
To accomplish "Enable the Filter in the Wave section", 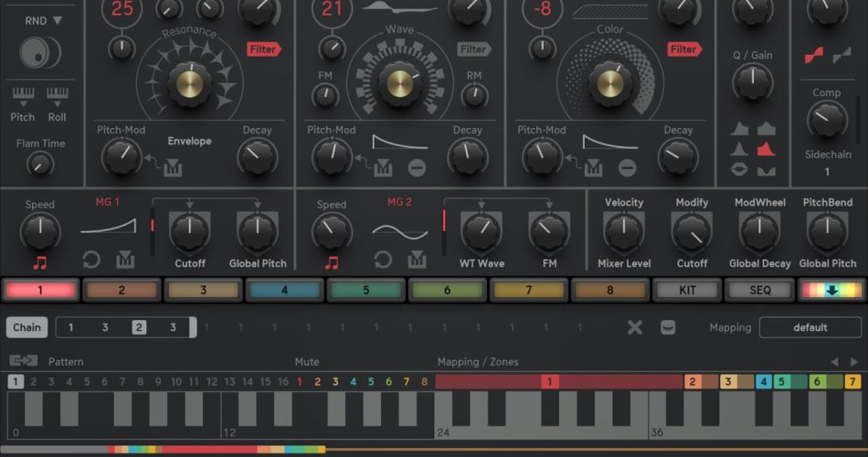I will tap(474, 49).
